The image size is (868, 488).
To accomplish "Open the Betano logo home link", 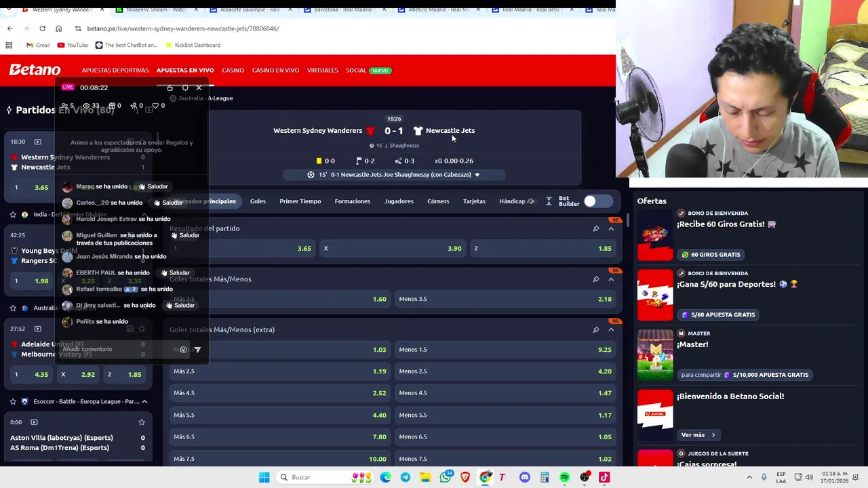I will (35, 70).
